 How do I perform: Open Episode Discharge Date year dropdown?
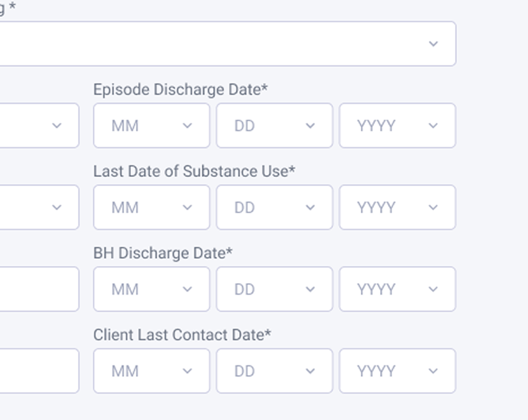[397, 126]
